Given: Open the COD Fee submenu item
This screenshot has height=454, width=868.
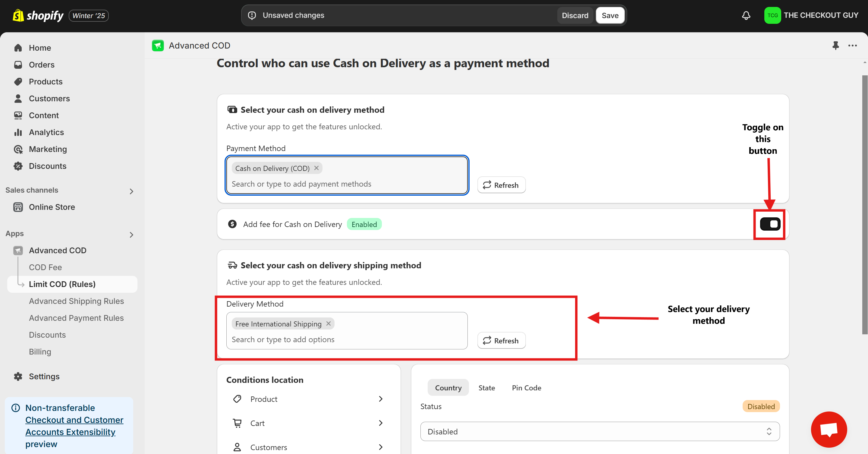Looking at the screenshot, I should tap(46, 267).
